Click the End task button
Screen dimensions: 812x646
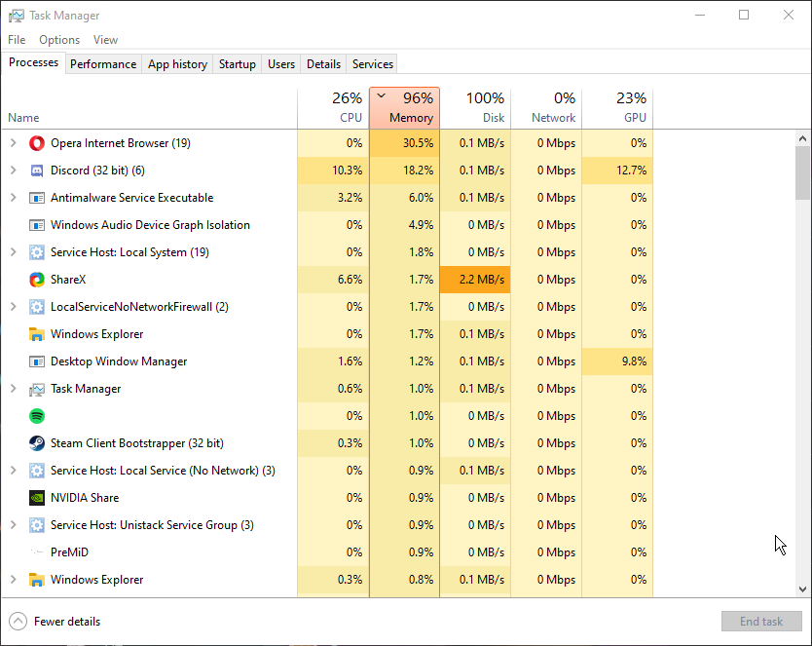coord(761,621)
